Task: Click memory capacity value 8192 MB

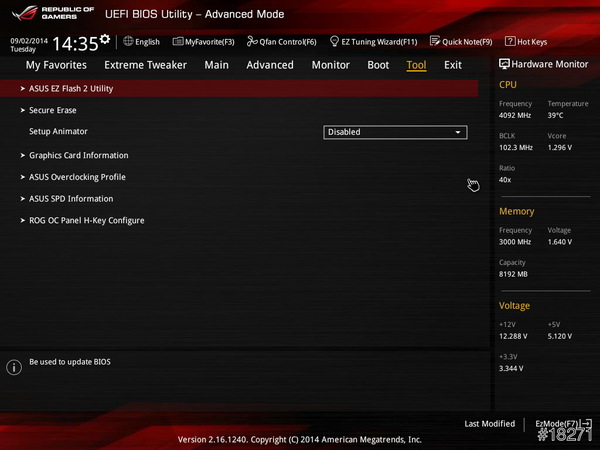Action: coord(513,274)
